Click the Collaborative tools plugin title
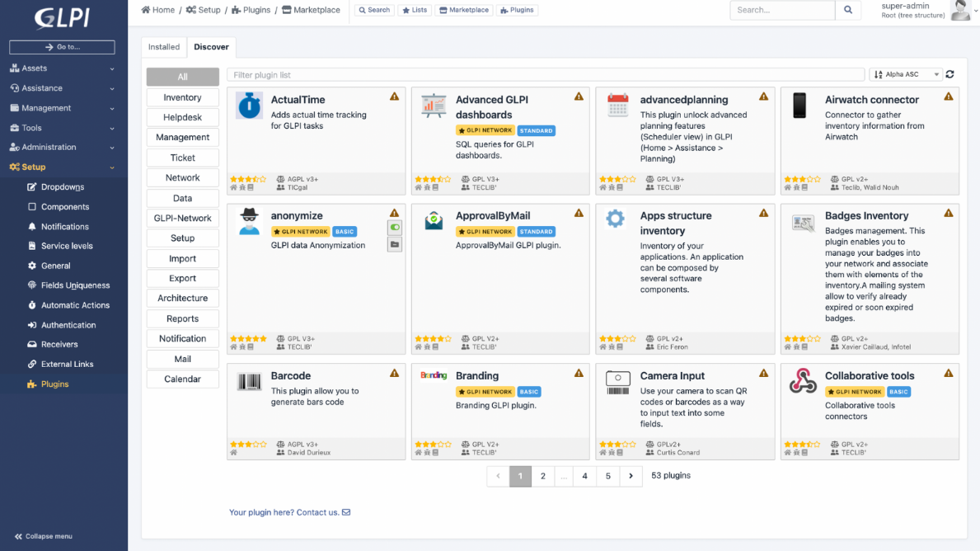Image resolution: width=980 pixels, height=551 pixels. [x=870, y=376]
